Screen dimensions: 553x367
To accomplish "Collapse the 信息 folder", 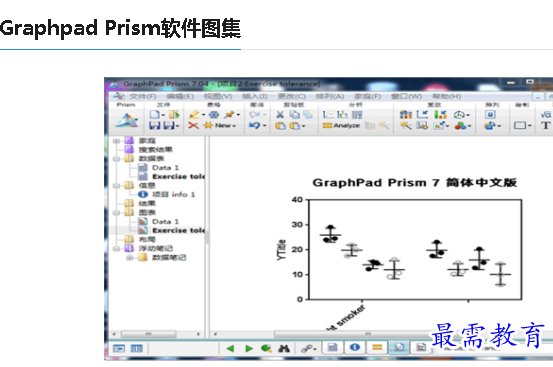I will 116,186.
